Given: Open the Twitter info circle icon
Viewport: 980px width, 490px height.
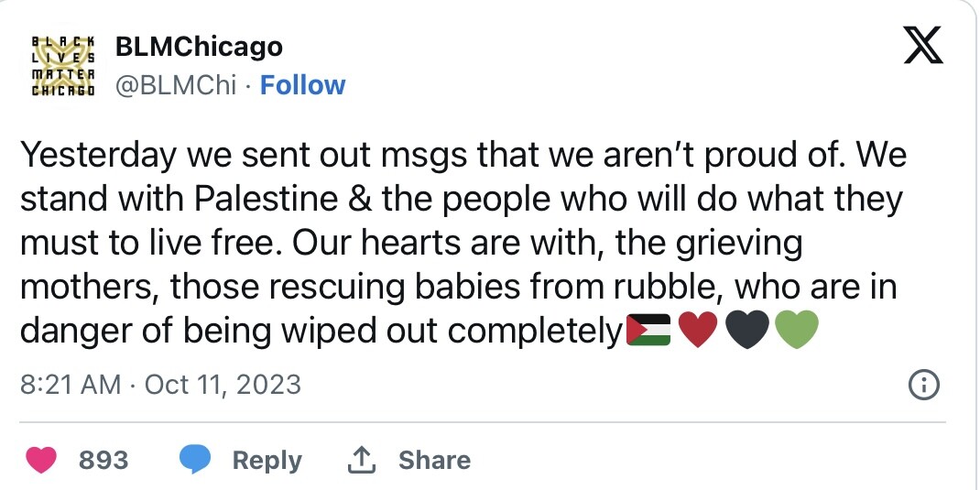Looking at the screenshot, I should pyautogui.click(x=923, y=386).
